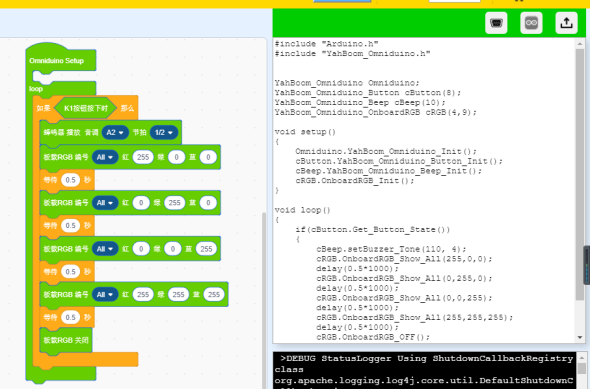The image size is (591, 389).
Task: Click the DEBUG StatusLogger console text
Action: pos(427,358)
